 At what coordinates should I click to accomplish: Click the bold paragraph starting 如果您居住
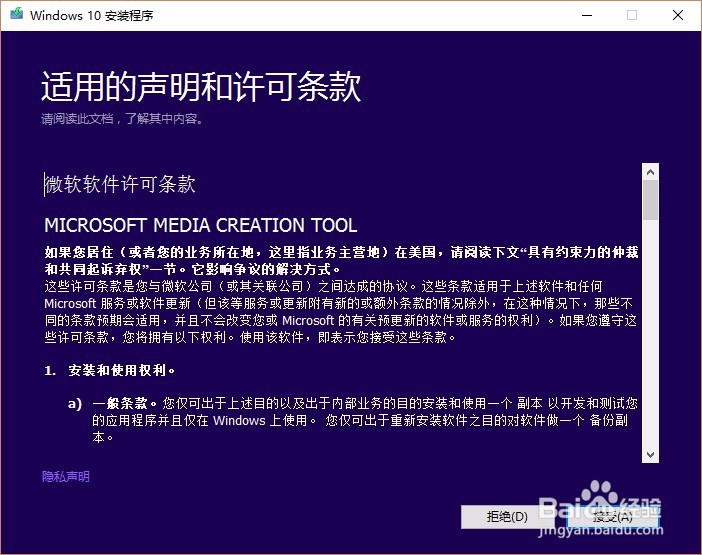click(341, 260)
